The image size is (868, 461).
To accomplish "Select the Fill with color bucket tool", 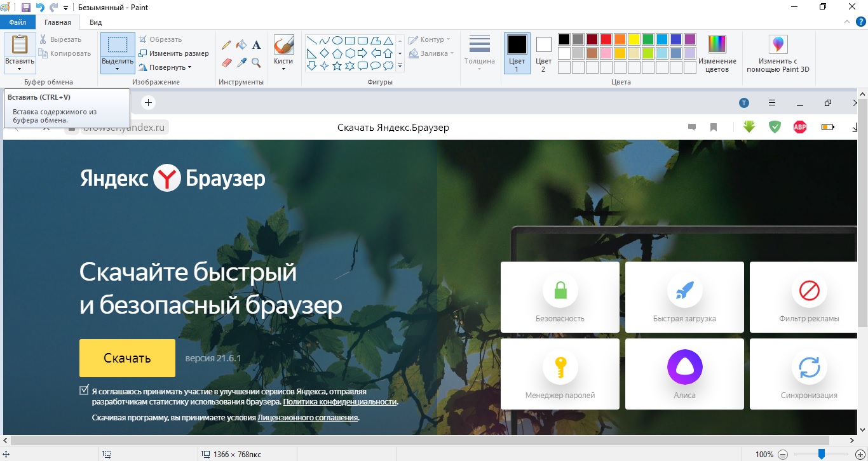I will coord(241,45).
